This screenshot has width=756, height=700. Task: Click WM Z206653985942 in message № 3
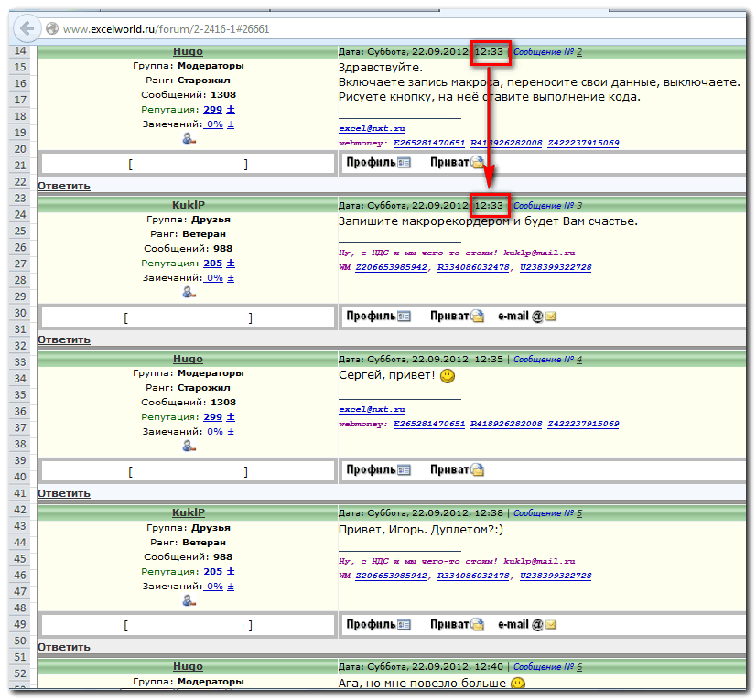tap(391, 267)
